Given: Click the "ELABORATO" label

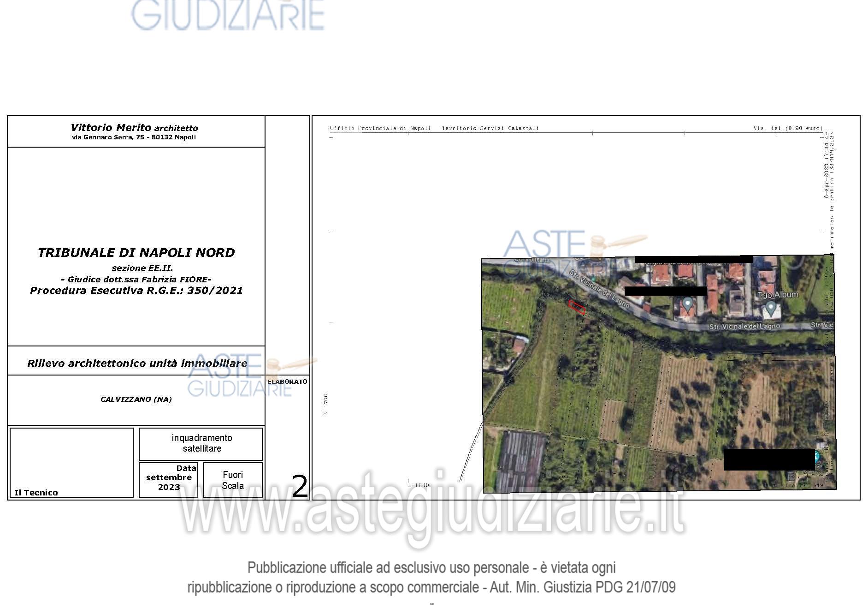Looking at the screenshot, I should (x=287, y=382).
